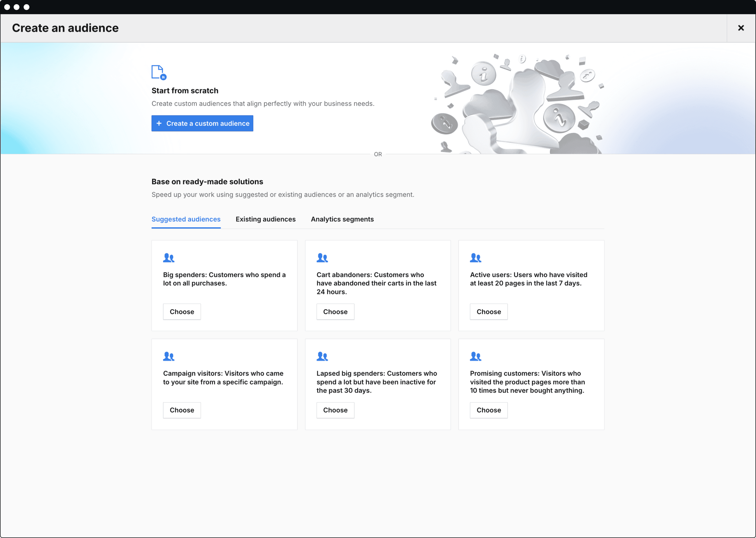Click the audience group icon for Promising customers
This screenshot has height=538, width=756.
click(476, 355)
